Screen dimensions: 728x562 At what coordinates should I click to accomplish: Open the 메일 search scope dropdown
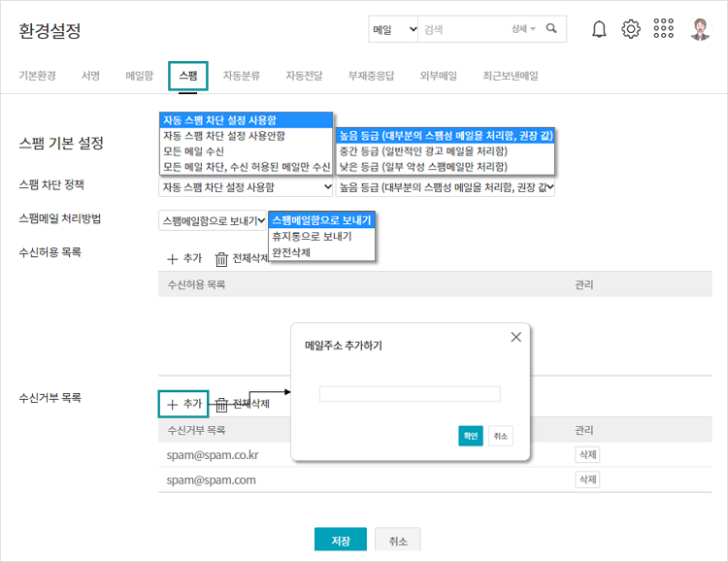[394, 30]
